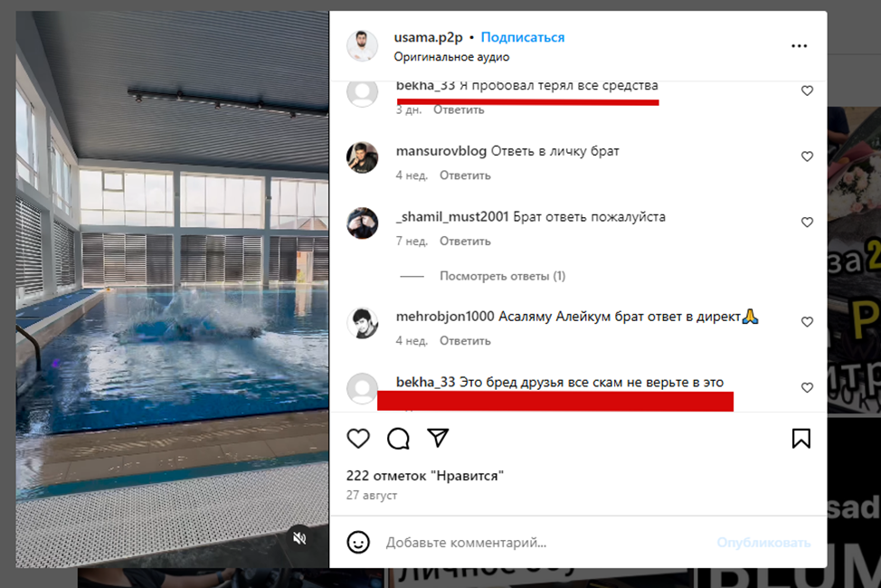The width and height of the screenshot is (881, 588).
Task: Like the bekha_33 scam warning comment
Action: pos(807,387)
